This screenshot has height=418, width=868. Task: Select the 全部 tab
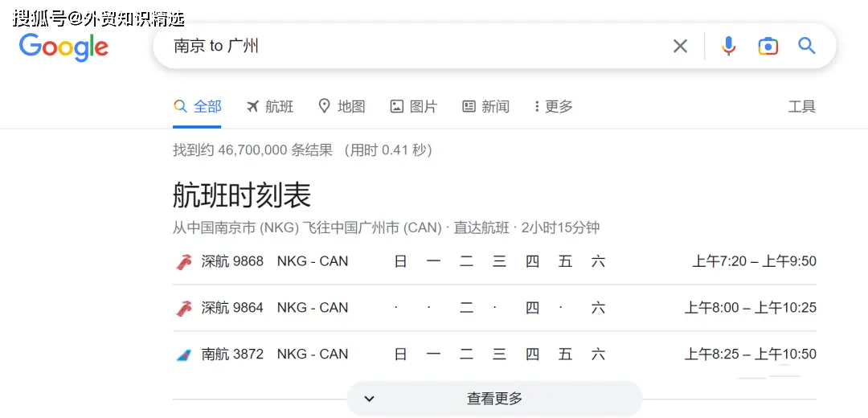[x=197, y=106]
